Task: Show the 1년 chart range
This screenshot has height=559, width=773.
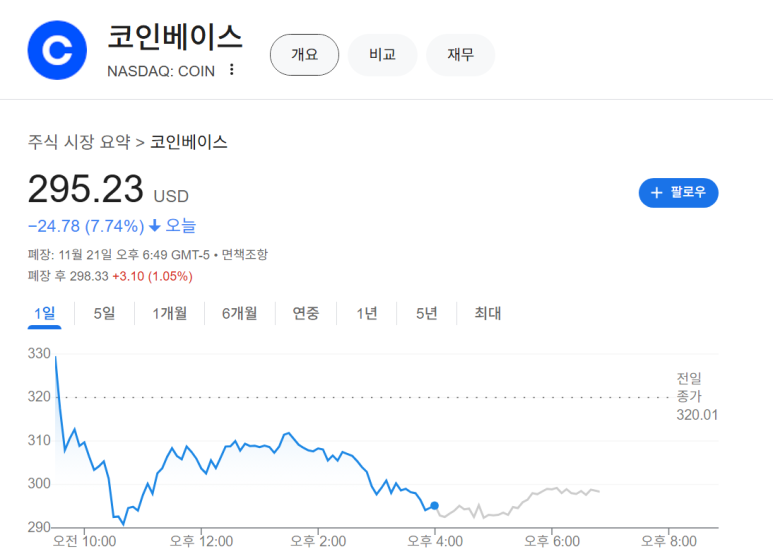Action: (x=367, y=314)
